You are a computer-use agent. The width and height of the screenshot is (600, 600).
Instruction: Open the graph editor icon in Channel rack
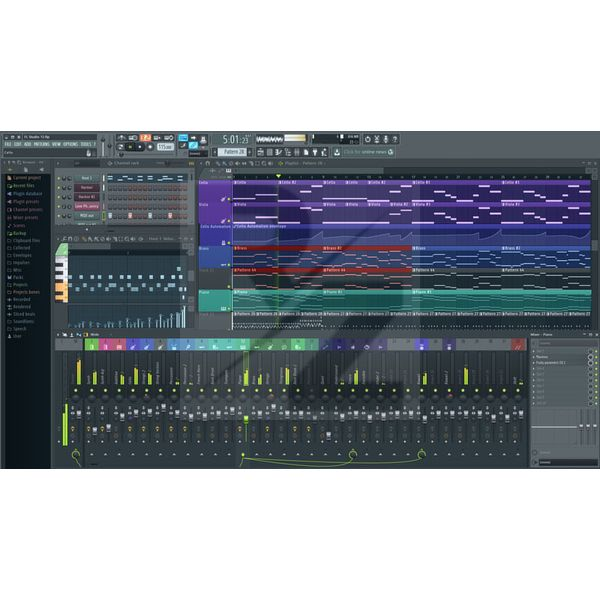pyautogui.click(x=191, y=164)
